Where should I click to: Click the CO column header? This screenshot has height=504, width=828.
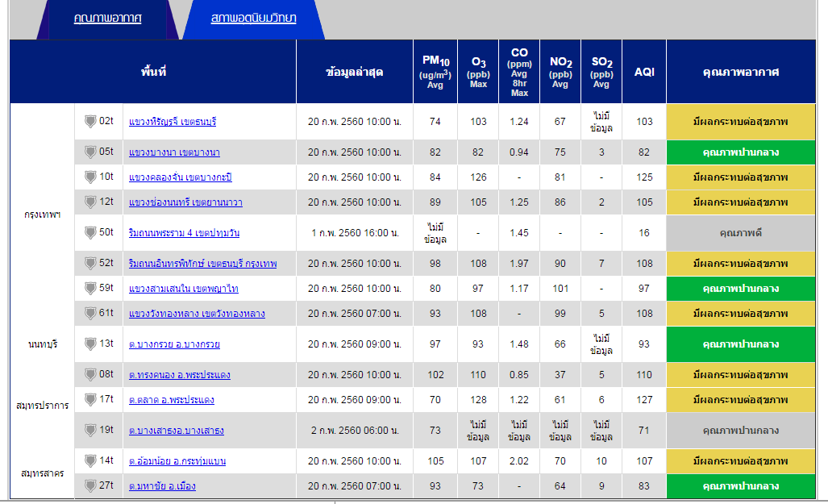519,71
